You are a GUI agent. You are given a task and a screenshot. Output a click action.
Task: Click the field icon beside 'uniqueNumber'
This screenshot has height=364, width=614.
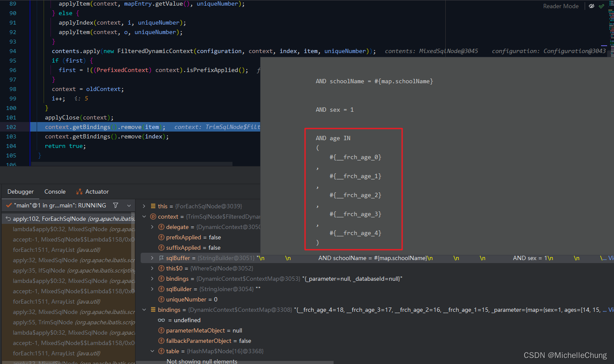pyautogui.click(x=161, y=299)
